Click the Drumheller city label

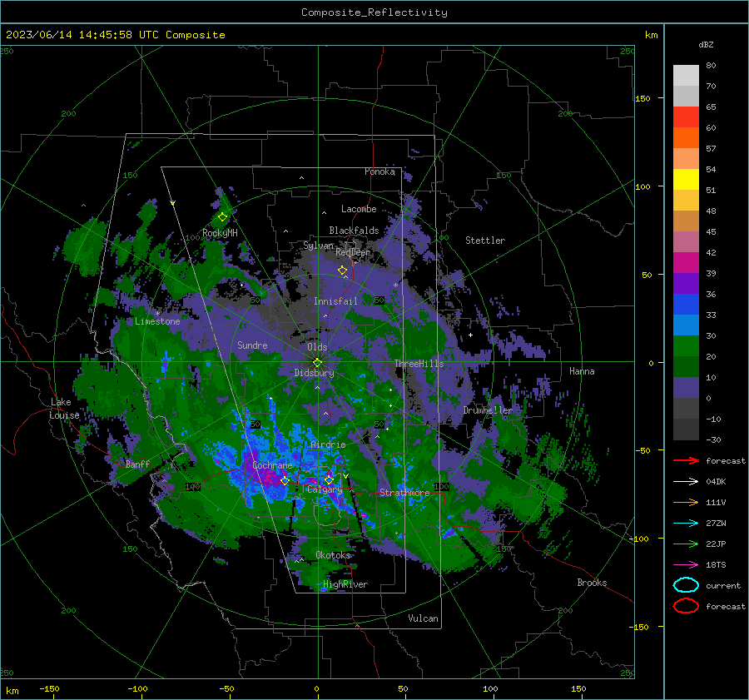coord(488,410)
